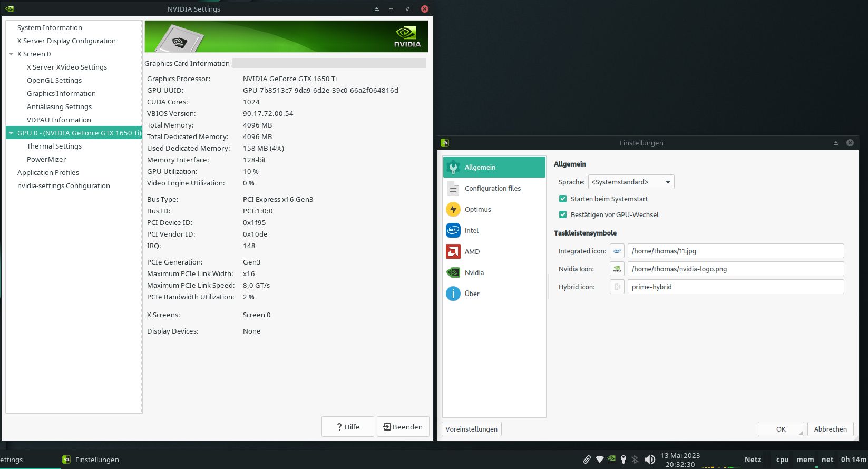
Task: Open Configuration files section
Action: [492, 188]
